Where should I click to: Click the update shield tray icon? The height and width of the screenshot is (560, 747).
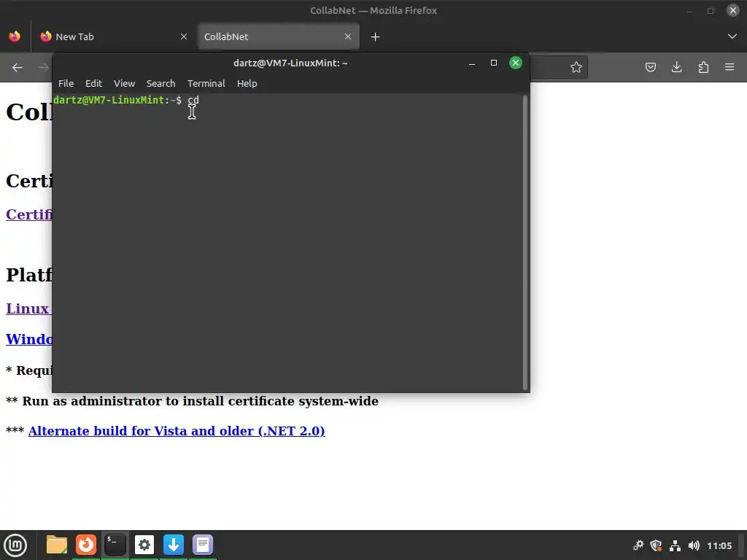tap(656, 545)
